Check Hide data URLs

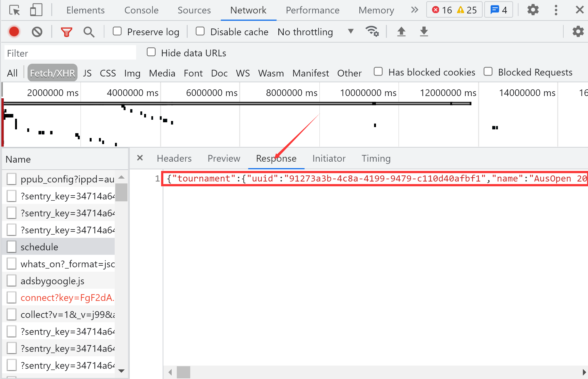click(151, 52)
